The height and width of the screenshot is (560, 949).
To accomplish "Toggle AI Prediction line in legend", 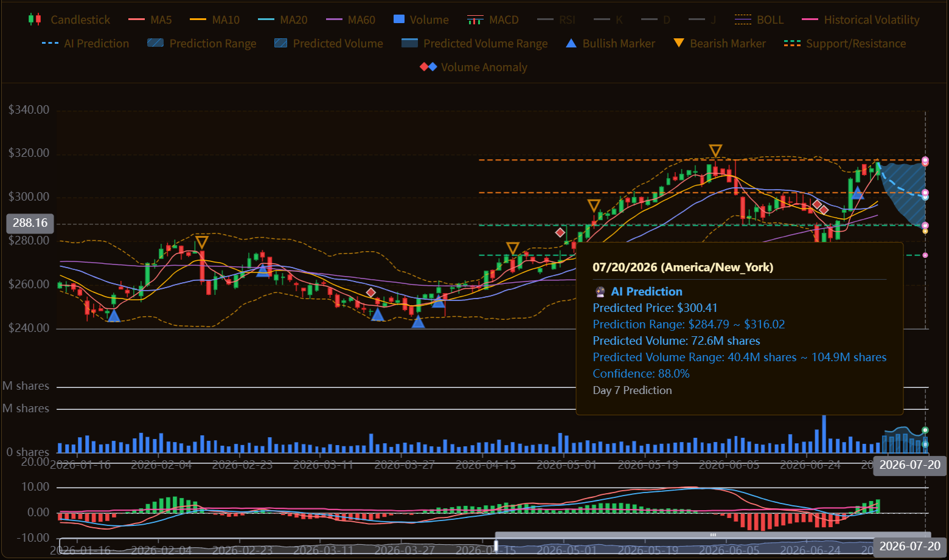I will click(85, 43).
